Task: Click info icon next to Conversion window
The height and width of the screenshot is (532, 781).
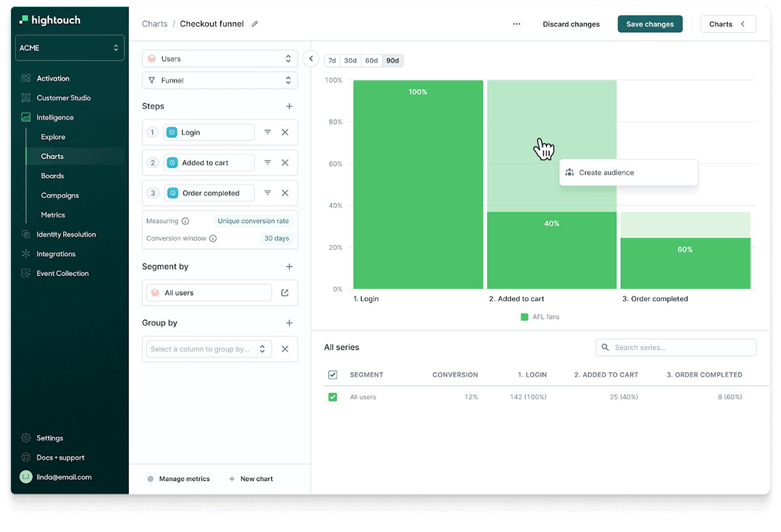Action: tap(213, 239)
